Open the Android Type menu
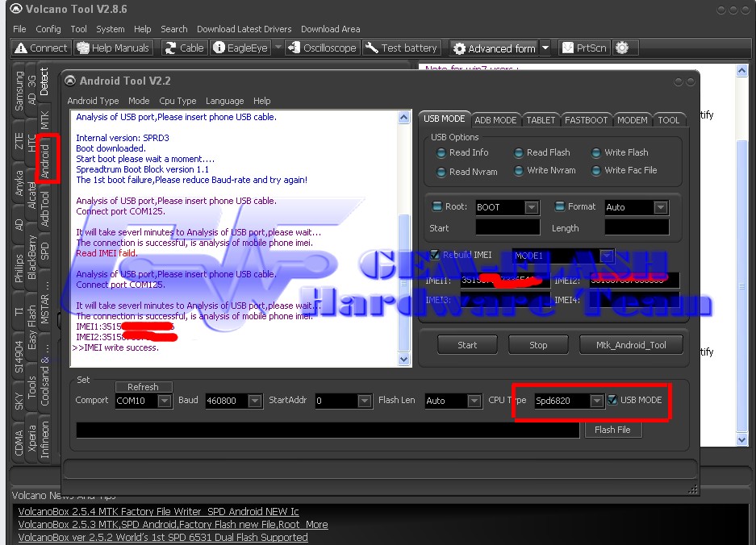Screen dimensions: 756x545 click(x=93, y=101)
